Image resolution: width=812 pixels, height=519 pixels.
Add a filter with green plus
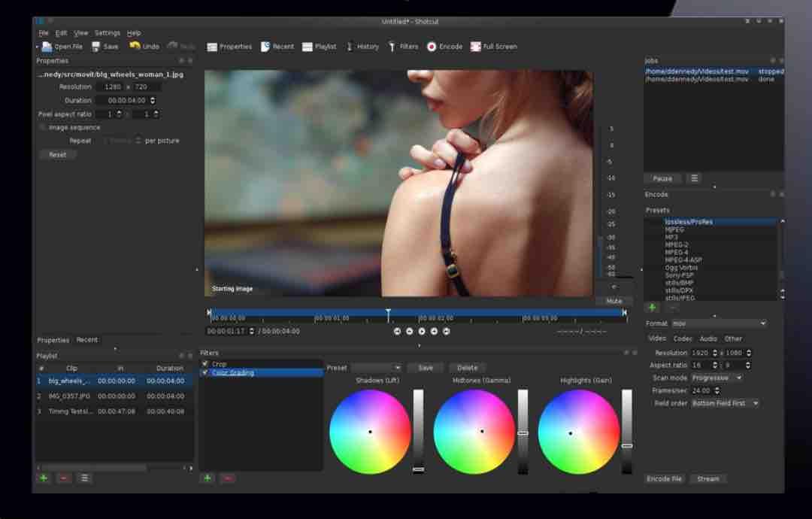tap(208, 478)
